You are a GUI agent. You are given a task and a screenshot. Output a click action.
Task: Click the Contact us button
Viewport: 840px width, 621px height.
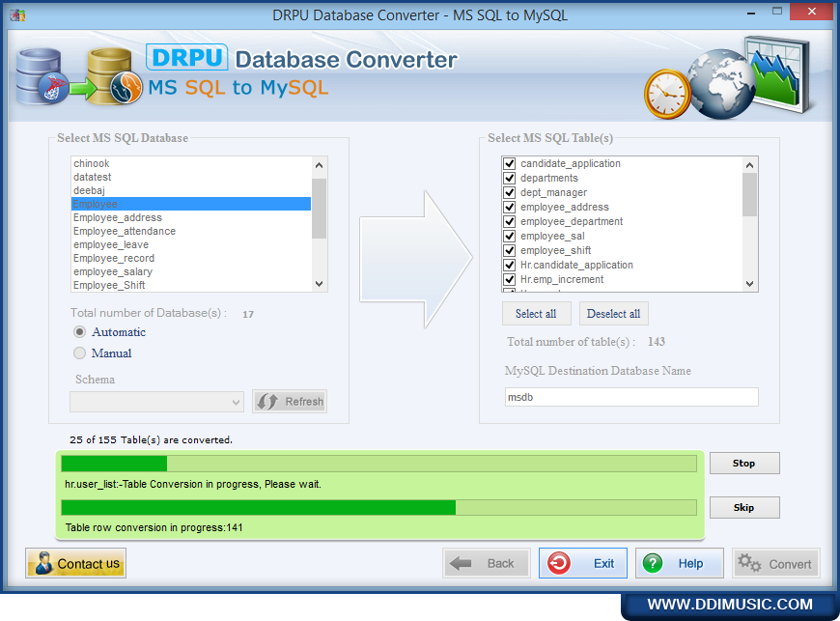coord(75,563)
